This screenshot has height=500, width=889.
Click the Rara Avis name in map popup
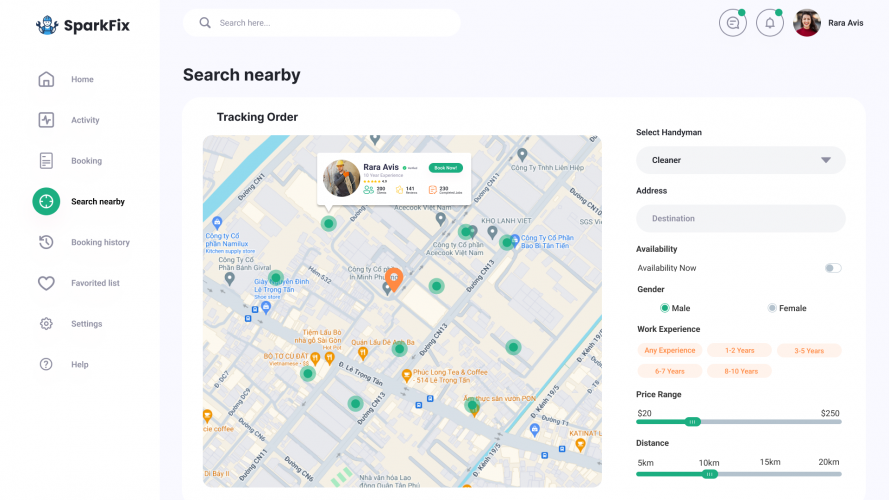381,167
